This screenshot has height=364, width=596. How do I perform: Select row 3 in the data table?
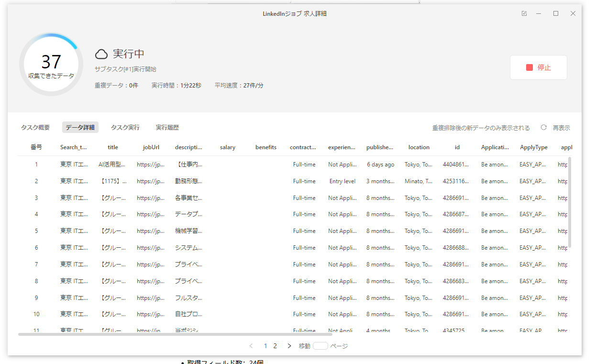click(x=191, y=198)
